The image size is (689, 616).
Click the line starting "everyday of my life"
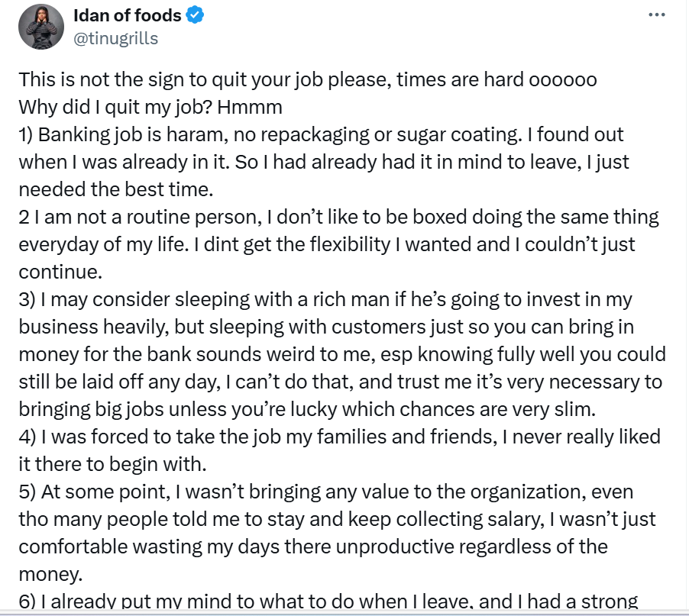click(326, 245)
